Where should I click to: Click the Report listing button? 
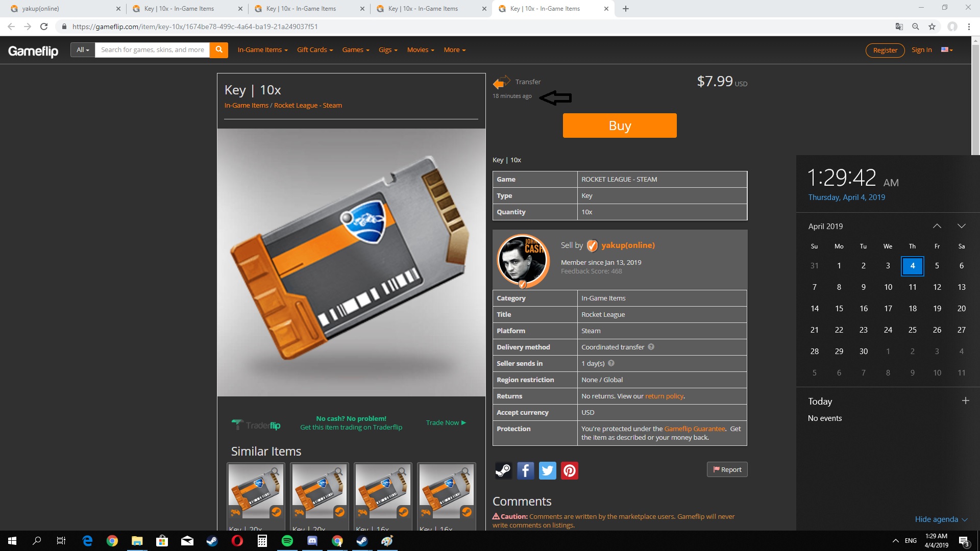click(x=727, y=469)
